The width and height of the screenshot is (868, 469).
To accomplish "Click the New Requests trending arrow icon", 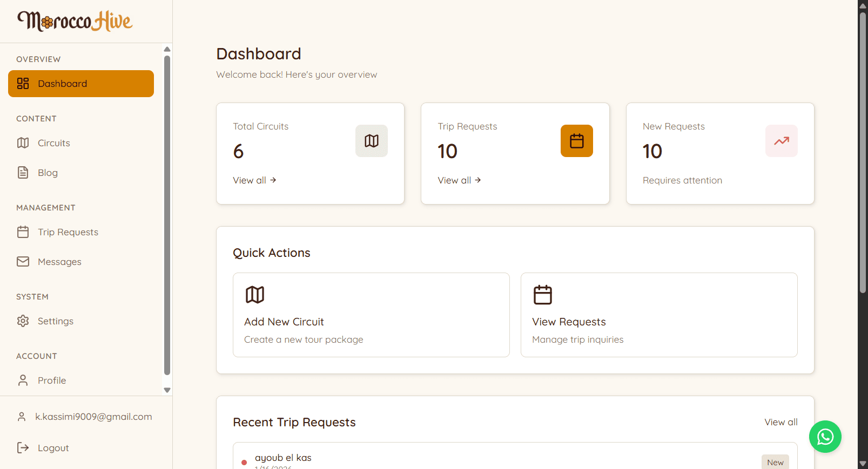I will 781,141.
